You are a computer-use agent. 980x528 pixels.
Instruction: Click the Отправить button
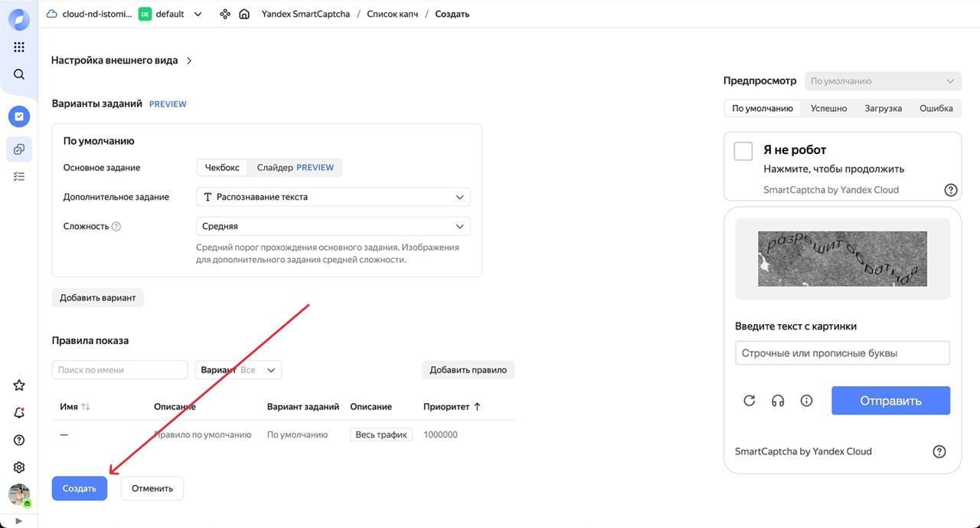(890, 401)
